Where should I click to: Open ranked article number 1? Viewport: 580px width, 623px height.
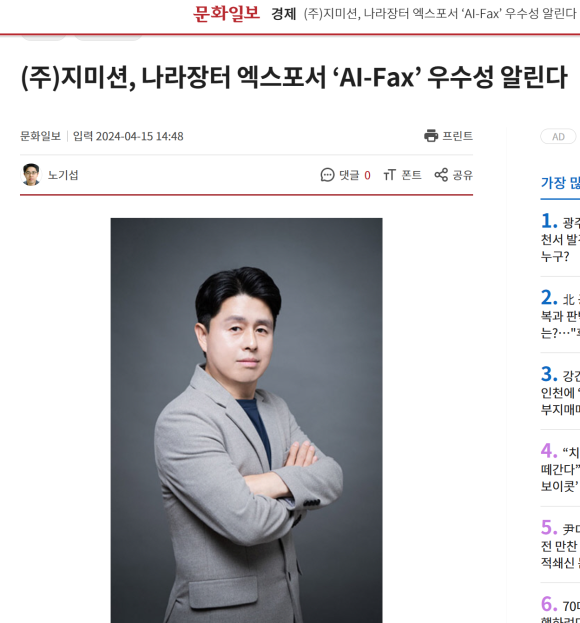(x=561, y=238)
